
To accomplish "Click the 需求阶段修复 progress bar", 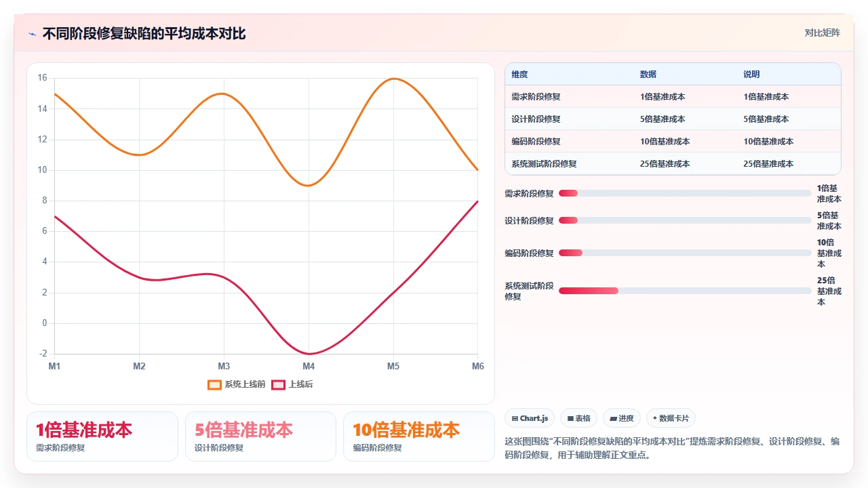I will (685, 193).
